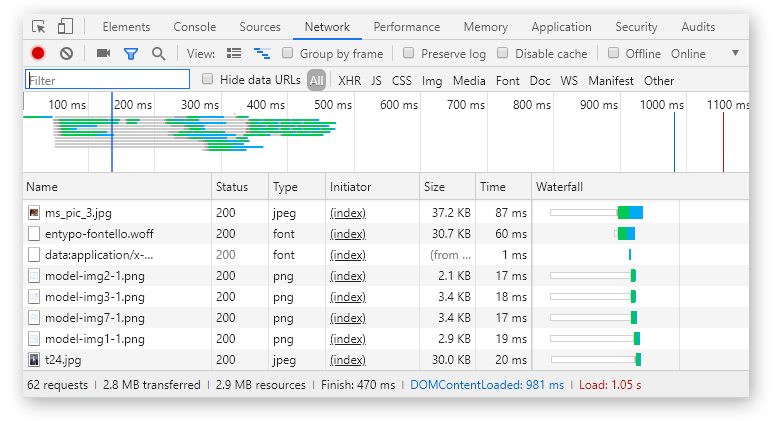Switch to the Performance tab
Image resolution: width=773 pixels, height=421 pixels.
(407, 27)
